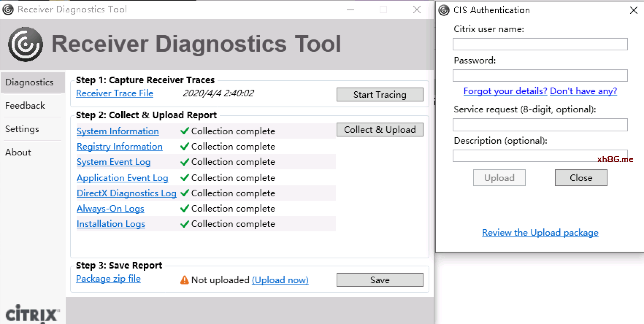Click the green checkmark for Installation Logs

[185, 224]
